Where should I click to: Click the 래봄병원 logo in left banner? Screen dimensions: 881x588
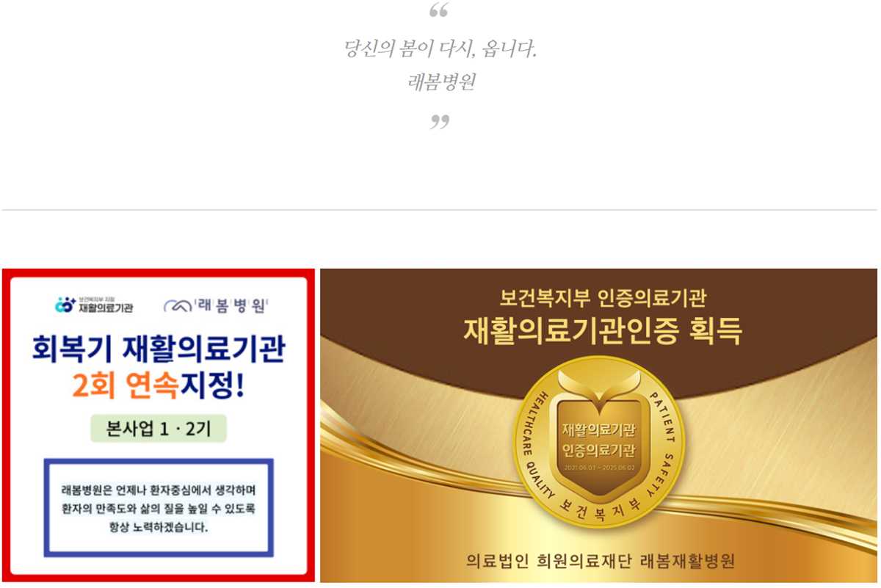click(216, 305)
